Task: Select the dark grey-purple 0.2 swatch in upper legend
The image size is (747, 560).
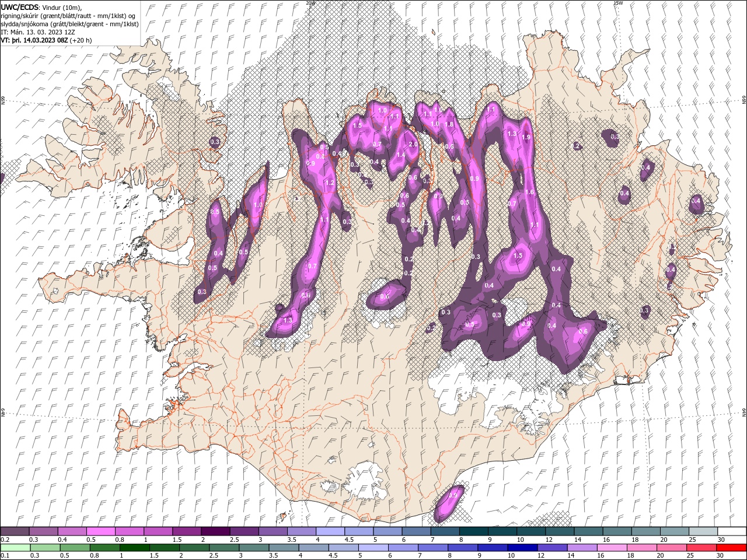Action: click(15, 531)
